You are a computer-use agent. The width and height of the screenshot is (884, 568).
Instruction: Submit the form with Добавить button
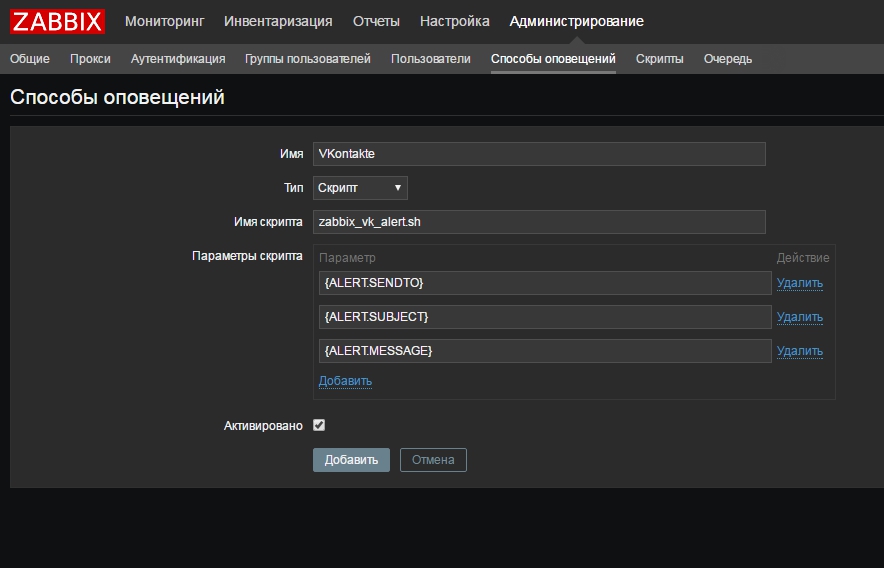coord(351,460)
